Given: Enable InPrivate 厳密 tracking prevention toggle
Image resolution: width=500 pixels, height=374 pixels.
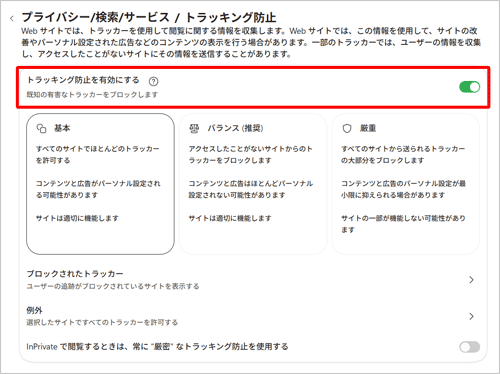Looking at the screenshot, I should pyautogui.click(x=469, y=347).
